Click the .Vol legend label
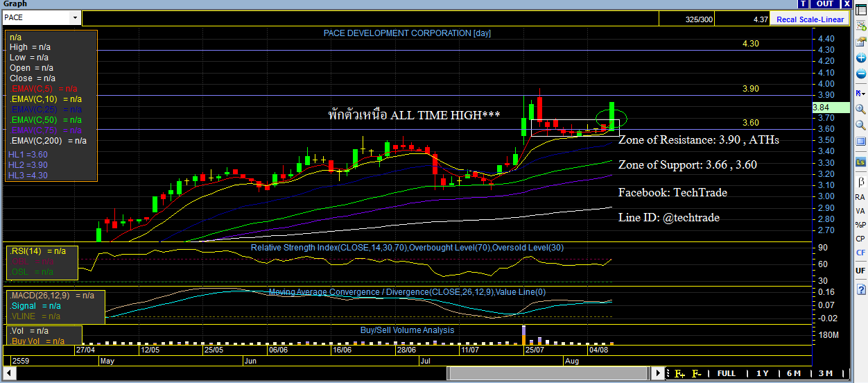The width and height of the screenshot is (868, 383). coord(28,331)
